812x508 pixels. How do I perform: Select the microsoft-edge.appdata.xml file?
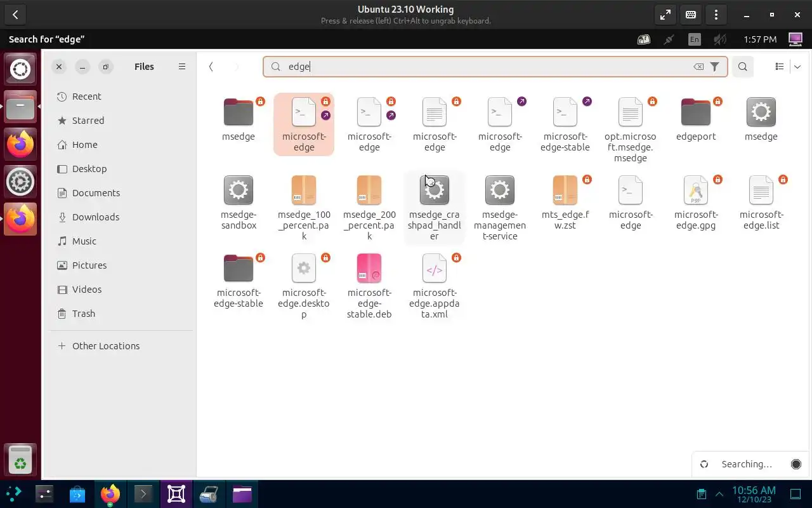435,286
